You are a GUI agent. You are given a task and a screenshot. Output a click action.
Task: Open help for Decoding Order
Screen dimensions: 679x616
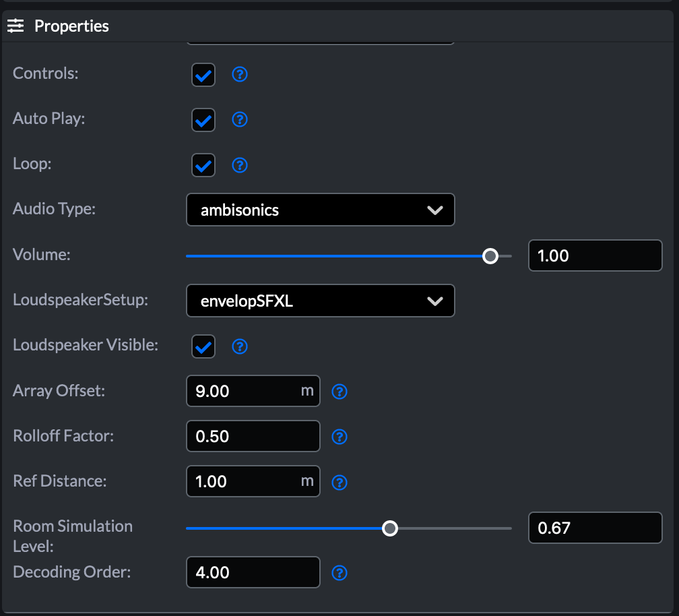[x=339, y=573]
